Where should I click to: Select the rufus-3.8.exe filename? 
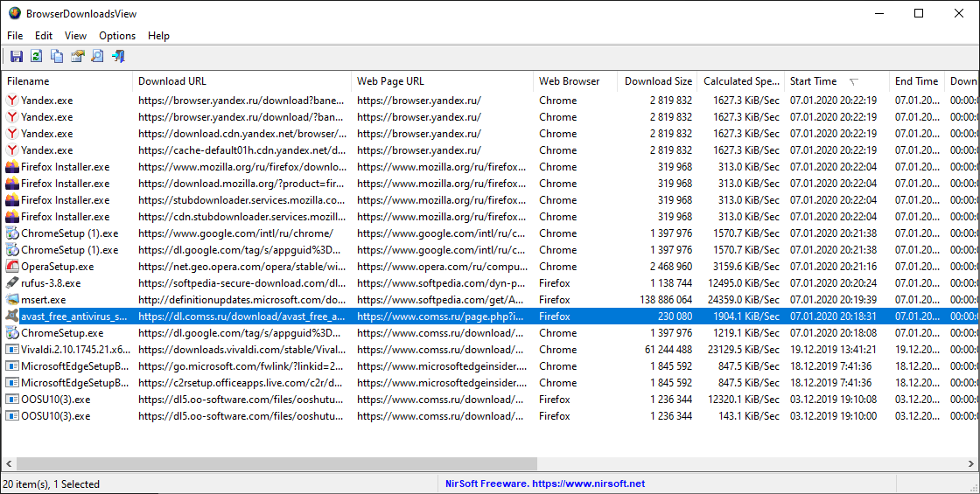pyautogui.click(x=51, y=283)
